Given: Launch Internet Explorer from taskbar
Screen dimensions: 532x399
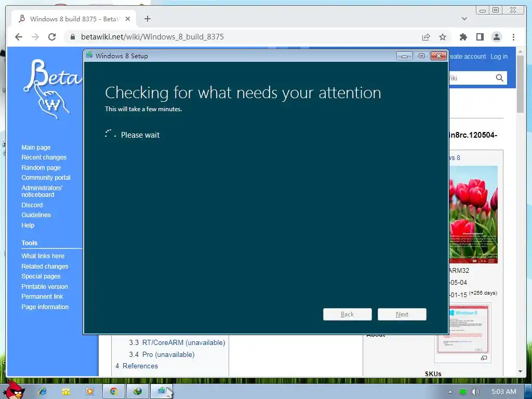Looking at the screenshot, I should [x=43, y=392].
